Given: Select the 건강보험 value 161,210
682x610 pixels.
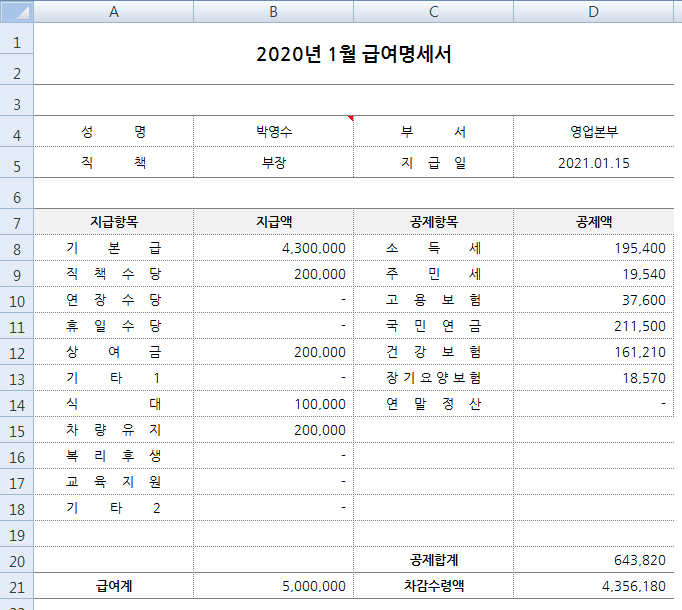Looking at the screenshot, I should coord(593,352).
